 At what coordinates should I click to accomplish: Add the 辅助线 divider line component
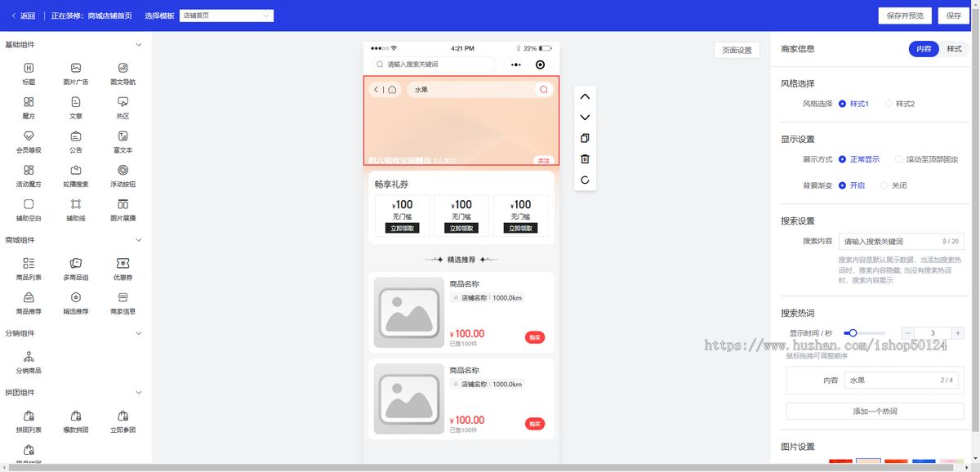pyautogui.click(x=76, y=211)
